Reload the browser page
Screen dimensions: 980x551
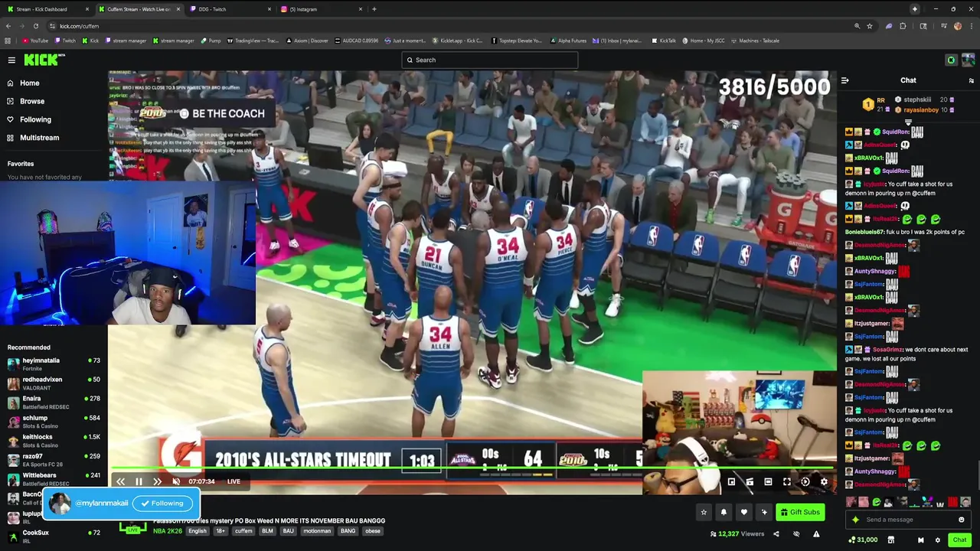pos(35,26)
